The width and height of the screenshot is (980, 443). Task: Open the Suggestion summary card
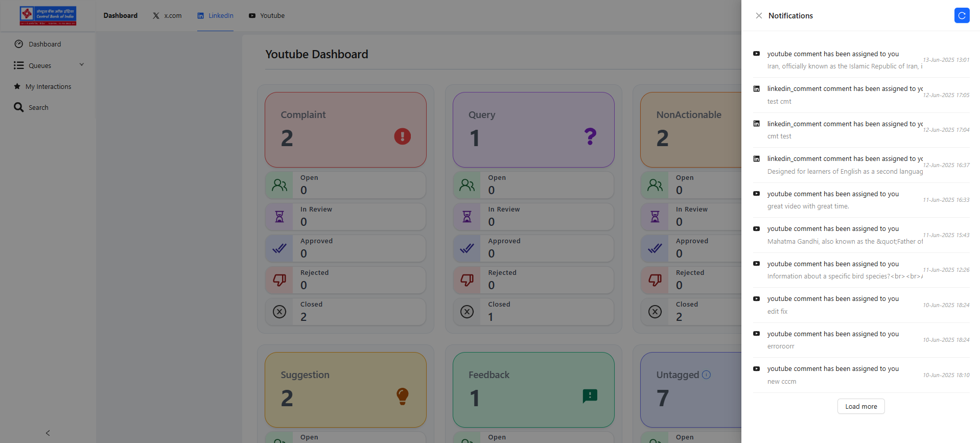(x=345, y=390)
